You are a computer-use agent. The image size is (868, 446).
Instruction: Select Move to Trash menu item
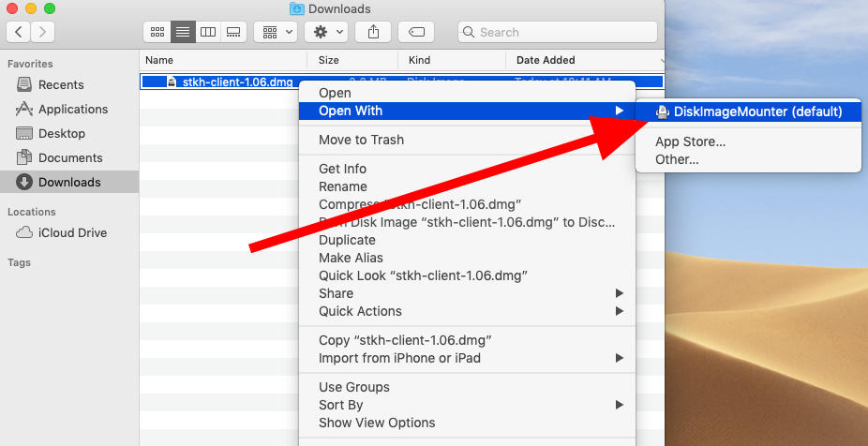pyautogui.click(x=361, y=140)
